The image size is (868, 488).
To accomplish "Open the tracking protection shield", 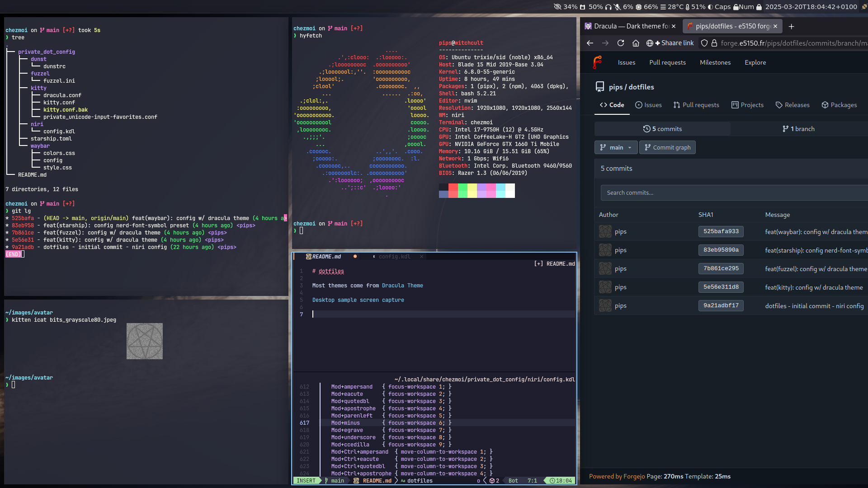I will click(x=704, y=43).
